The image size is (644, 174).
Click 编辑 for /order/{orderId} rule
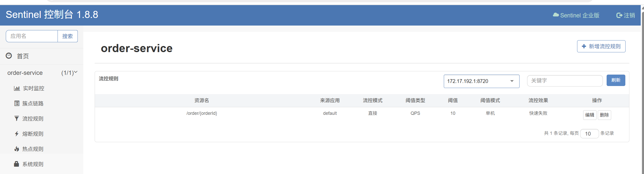point(589,115)
